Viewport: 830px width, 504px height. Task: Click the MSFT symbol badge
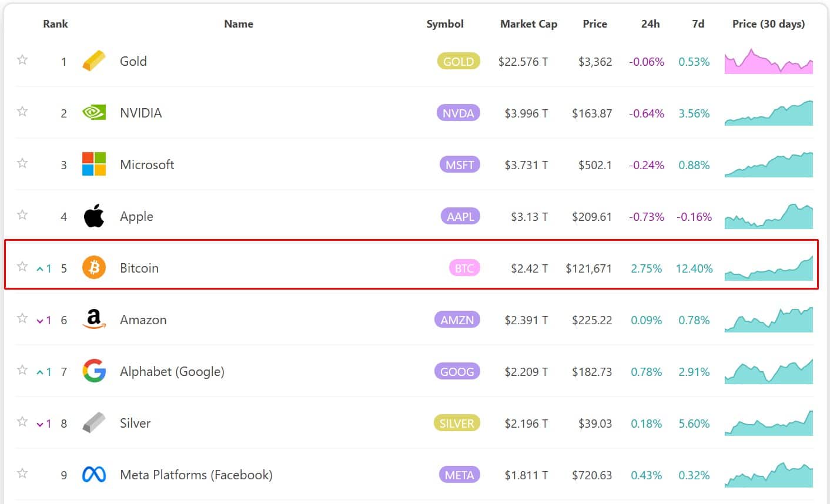(x=460, y=164)
